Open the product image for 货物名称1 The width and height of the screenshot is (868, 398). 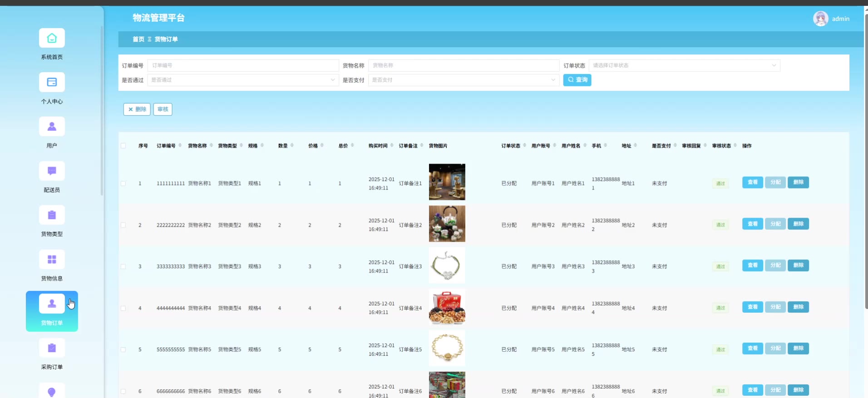pyautogui.click(x=447, y=182)
